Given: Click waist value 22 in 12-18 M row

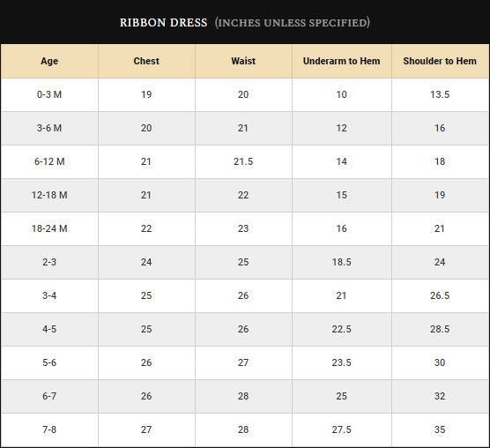Looking at the screenshot, I should pos(243,195).
